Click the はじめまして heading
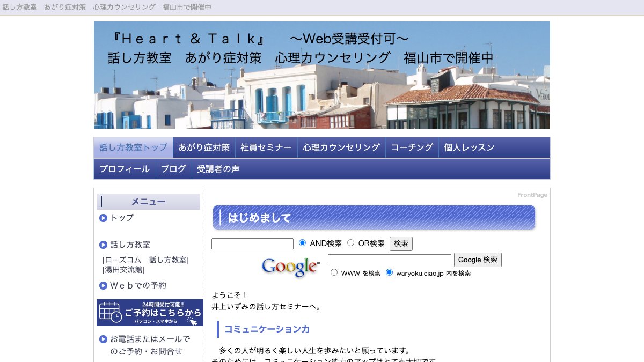 point(374,218)
